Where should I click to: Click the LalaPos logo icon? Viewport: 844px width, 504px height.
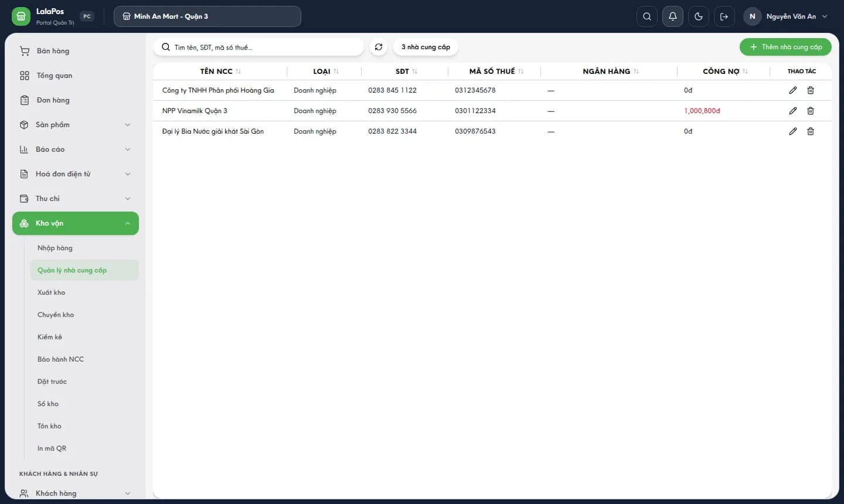pyautogui.click(x=21, y=16)
